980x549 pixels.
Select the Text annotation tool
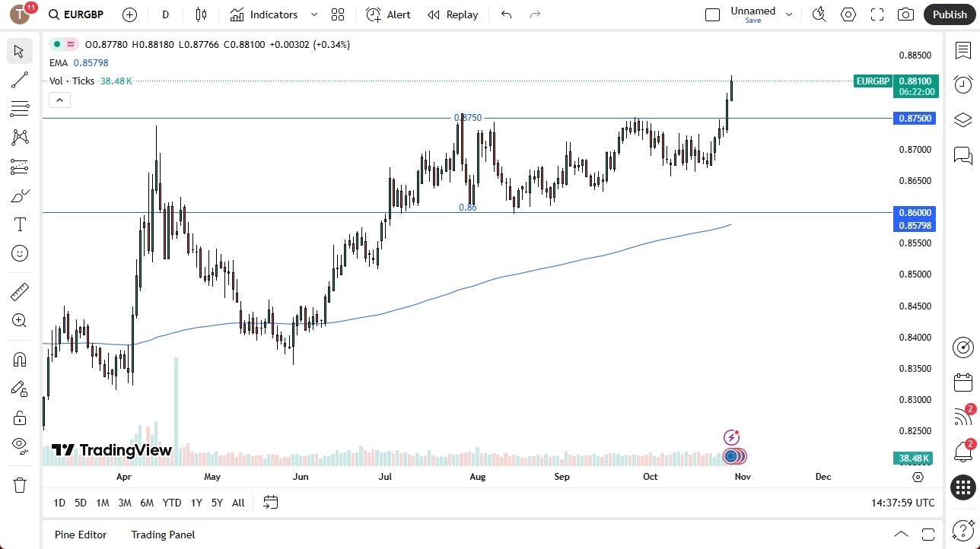pyautogui.click(x=19, y=224)
